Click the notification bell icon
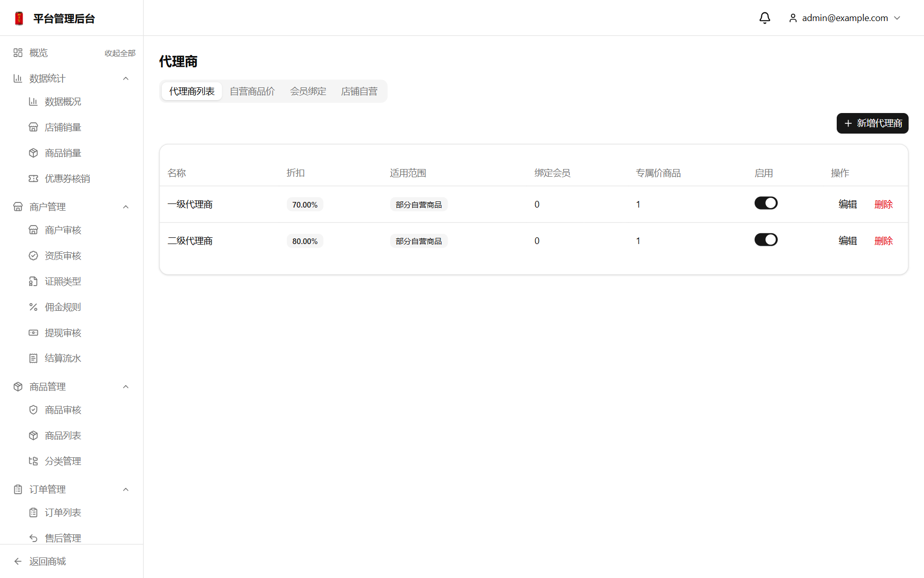The width and height of the screenshot is (924, 578). tap(765, 18)
